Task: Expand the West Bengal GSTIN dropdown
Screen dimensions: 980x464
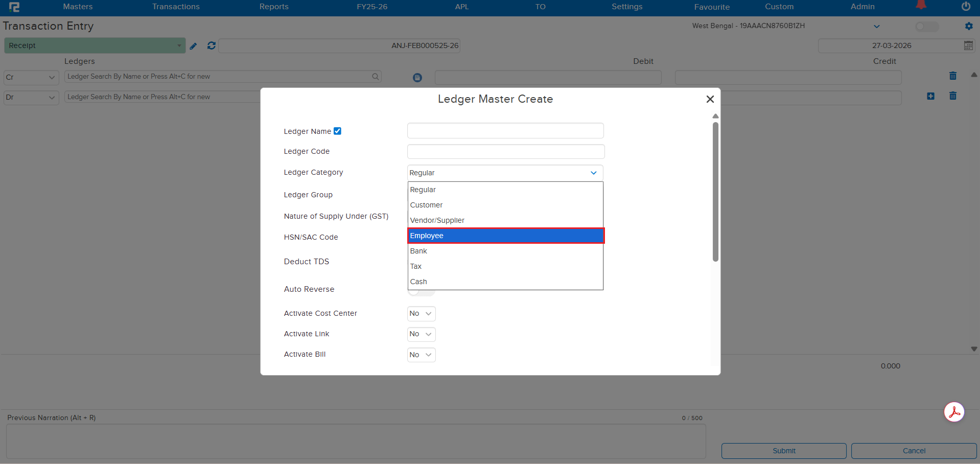Action: coord(877,26)
